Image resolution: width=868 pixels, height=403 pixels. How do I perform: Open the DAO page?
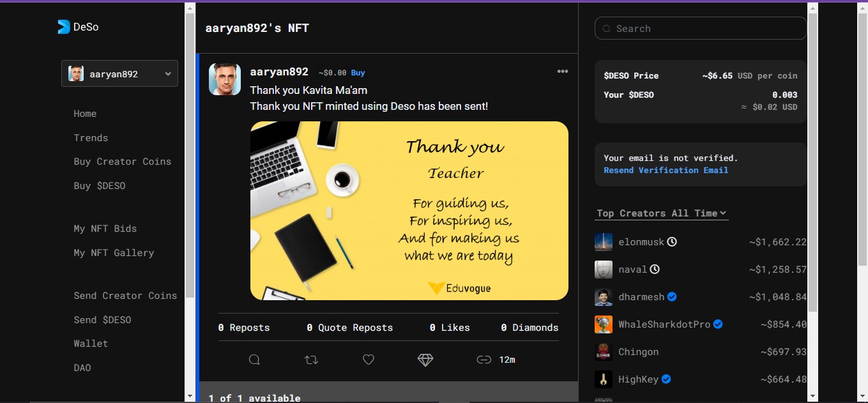[82, 368]
